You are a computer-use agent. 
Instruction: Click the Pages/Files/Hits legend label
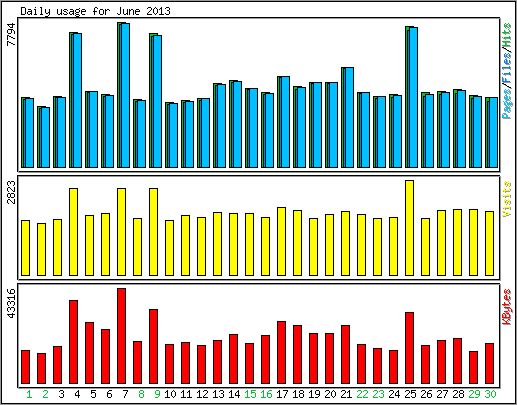(507, 71)
